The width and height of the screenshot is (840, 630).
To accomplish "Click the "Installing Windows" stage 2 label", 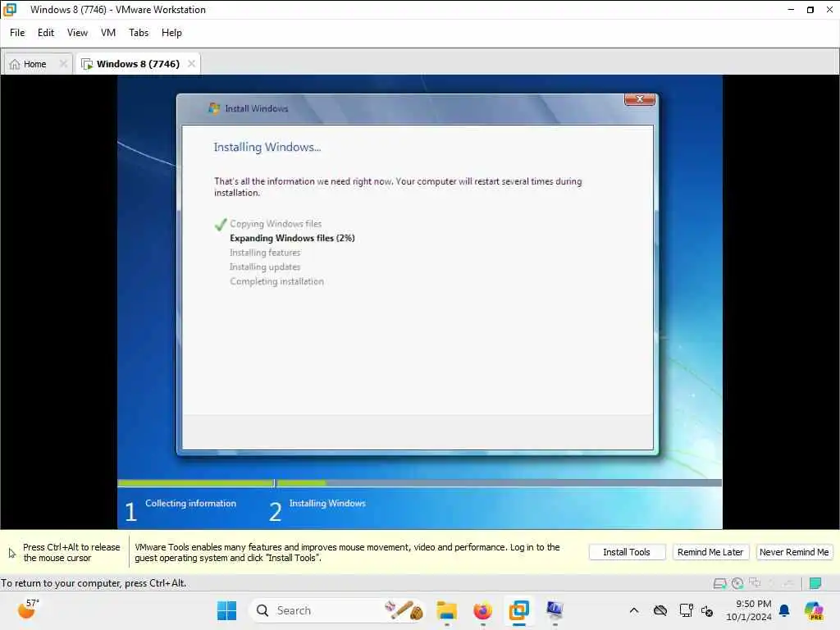I will pos(327,503).
